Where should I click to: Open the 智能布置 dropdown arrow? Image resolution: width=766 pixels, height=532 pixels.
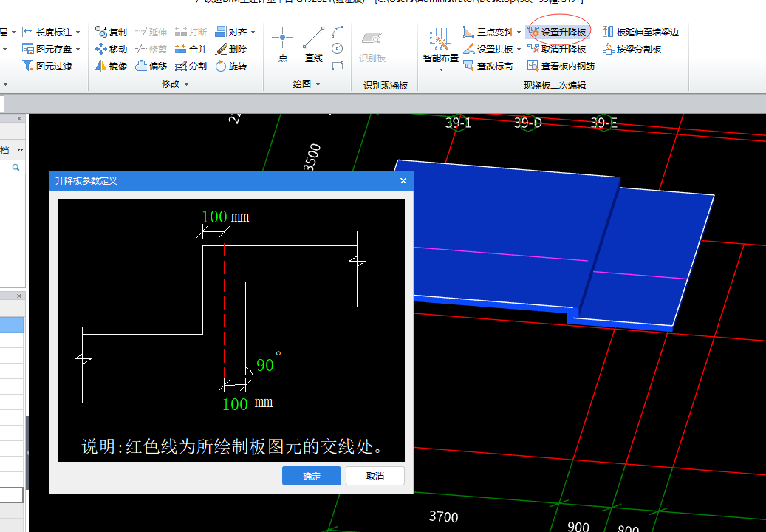tap(441, 70)
